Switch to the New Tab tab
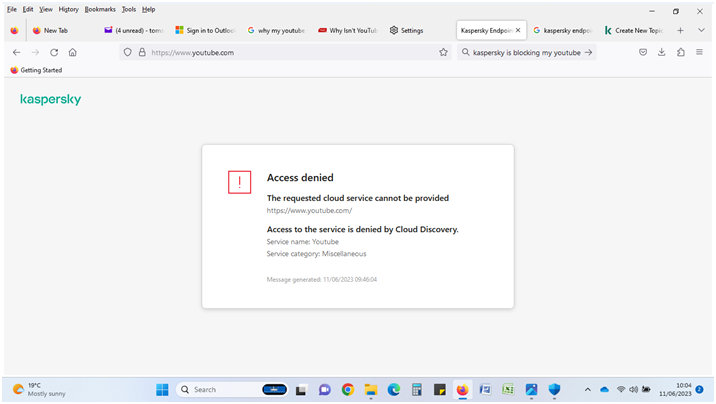Screen dimensions: 716x404 point(62,31)
